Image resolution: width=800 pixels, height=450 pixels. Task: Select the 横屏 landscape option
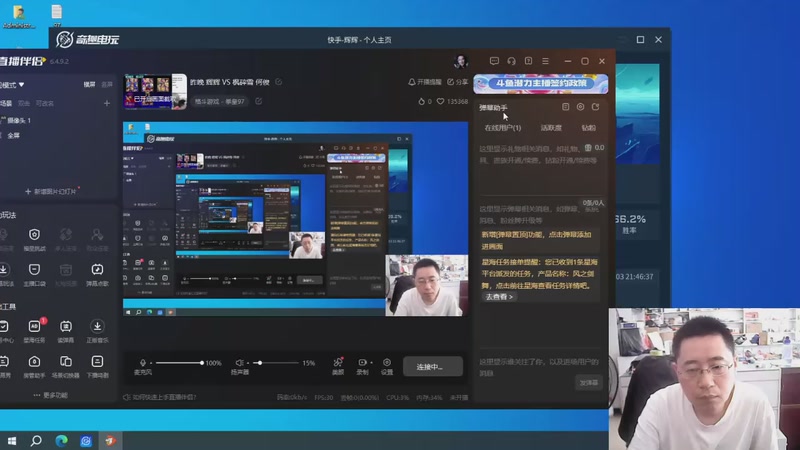(89, 85)
